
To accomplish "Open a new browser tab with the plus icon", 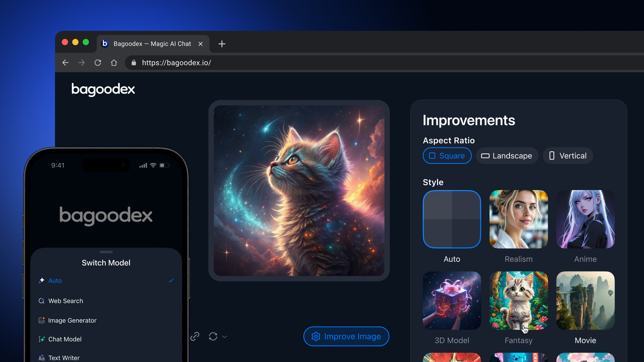I will point(222,44).
